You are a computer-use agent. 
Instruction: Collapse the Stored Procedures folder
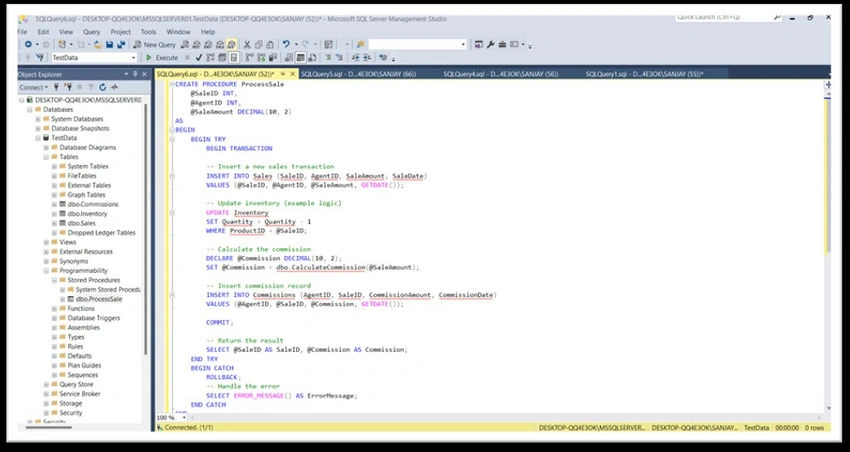pyautogui.click(x=54, y=280)
